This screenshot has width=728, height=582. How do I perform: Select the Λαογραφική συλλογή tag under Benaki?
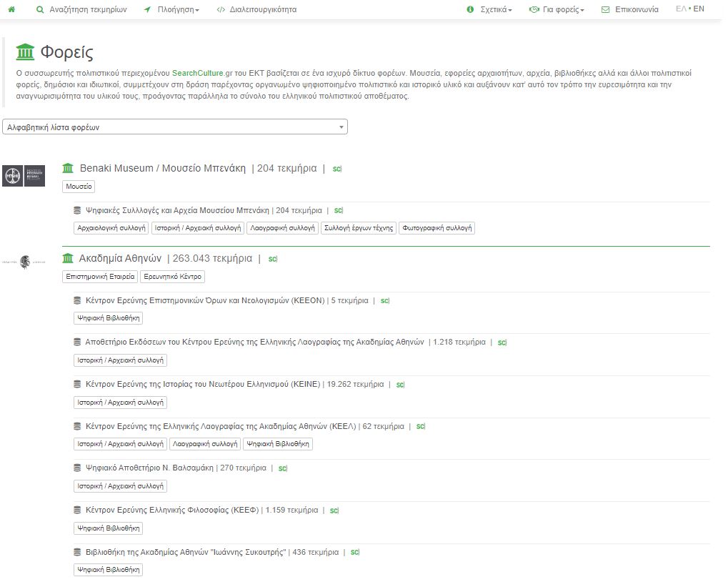281,228
